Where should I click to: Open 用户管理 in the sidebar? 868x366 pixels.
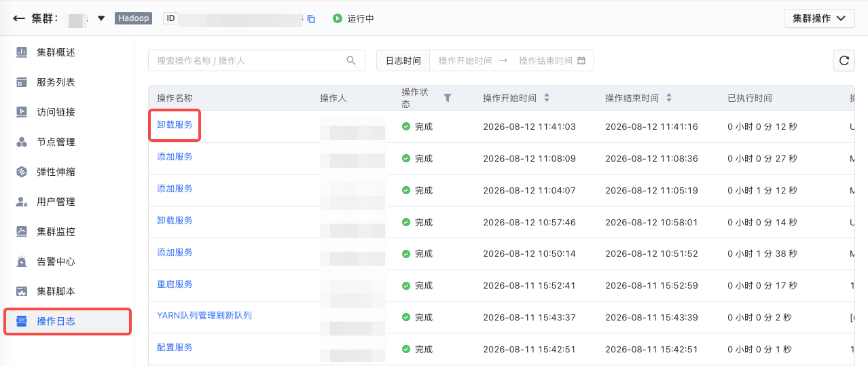[x=56, y=202]
